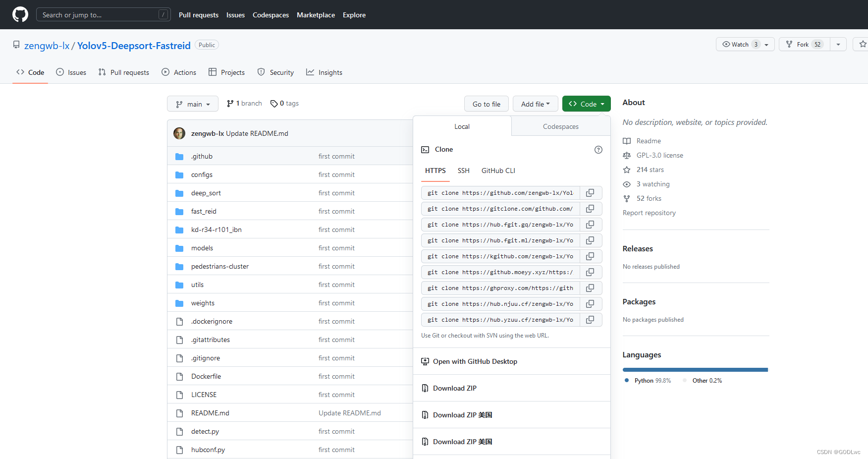Fork the repository with Fork button

pos(805,44)
